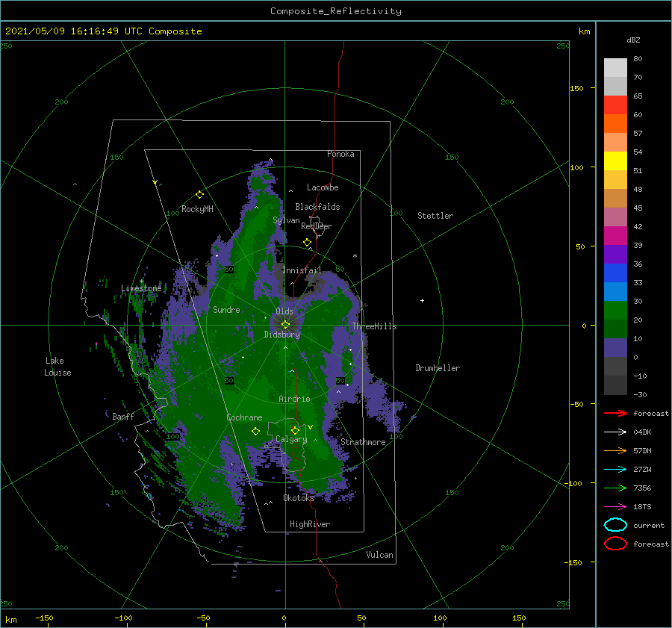
Task: Click the Cochrane city label
Action: point(244,417)
